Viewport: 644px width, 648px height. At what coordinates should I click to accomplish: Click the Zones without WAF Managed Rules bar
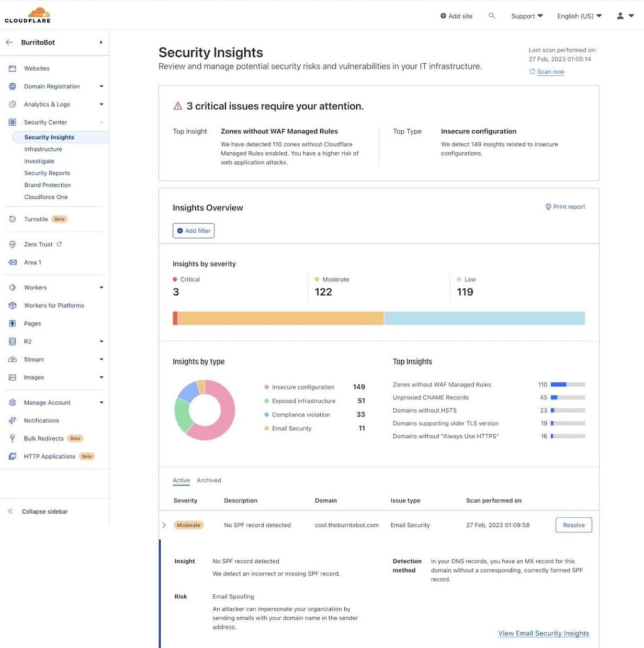point(568,384)
